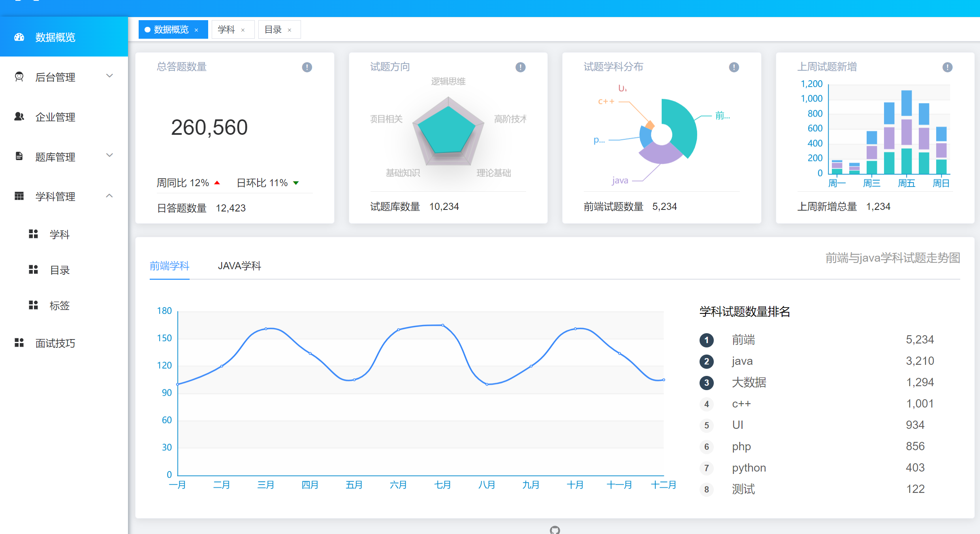The width and height of the screenshot is (980, 534).
Task: Click the 上周新增总量 1,234 text
Action: 844,206
